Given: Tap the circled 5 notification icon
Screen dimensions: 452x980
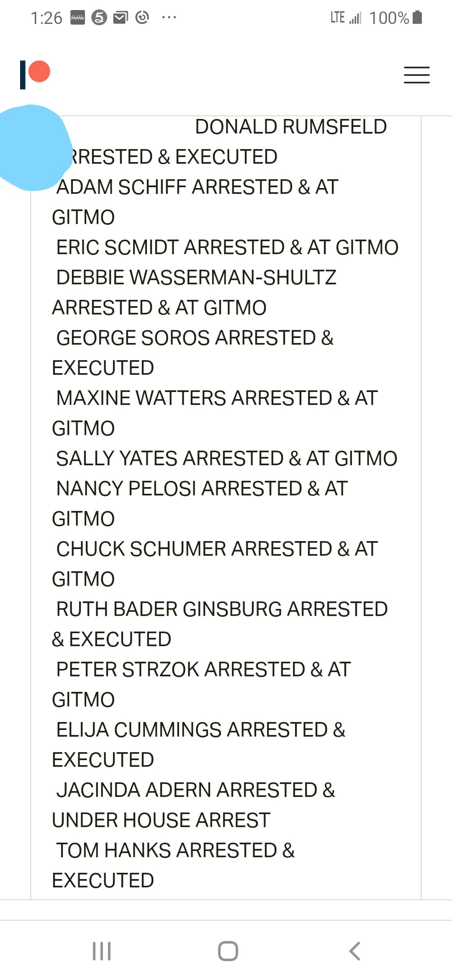Looking at the screenshot, I should (99, 18).
